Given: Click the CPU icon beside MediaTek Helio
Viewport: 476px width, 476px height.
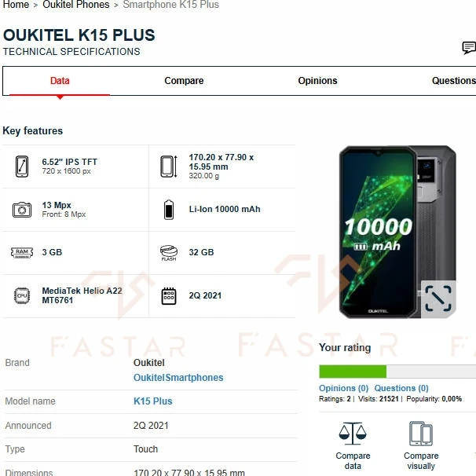Looking at the screenshot, I should click(22, 295).
